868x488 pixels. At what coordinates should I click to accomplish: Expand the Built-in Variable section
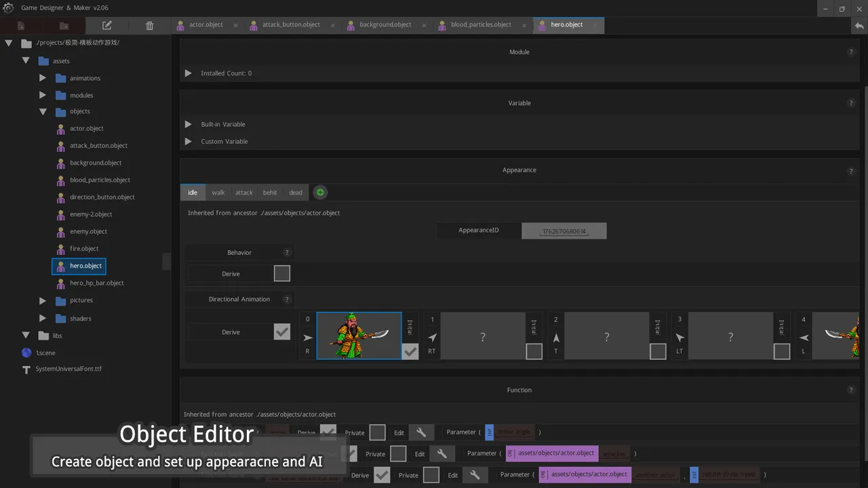(x=189, y=124)
